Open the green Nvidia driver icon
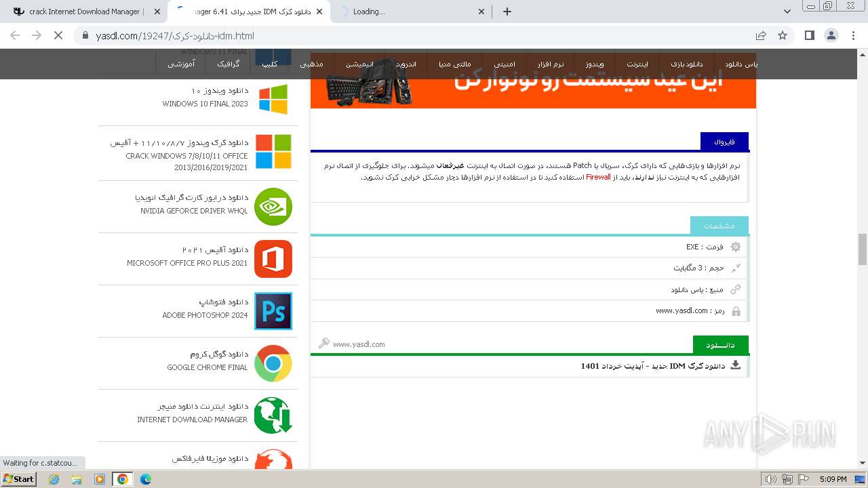 click(273, 207)
